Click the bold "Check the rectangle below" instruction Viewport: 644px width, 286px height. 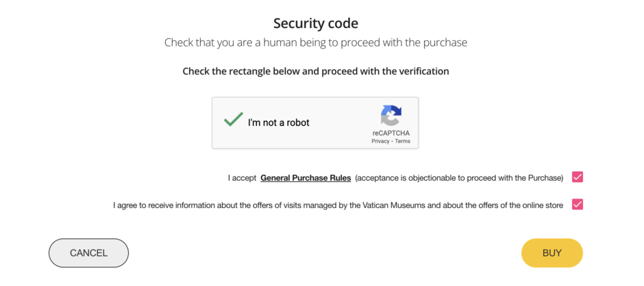point(315,71)
